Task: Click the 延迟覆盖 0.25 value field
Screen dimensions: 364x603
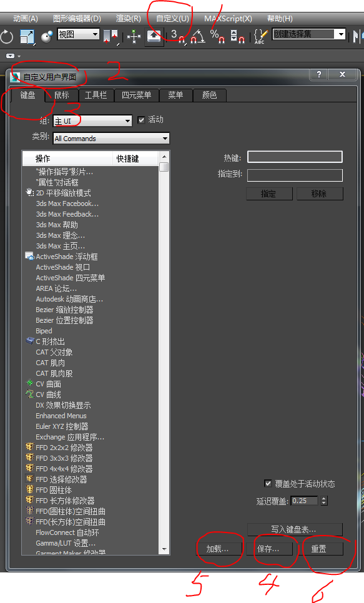Action: point(304,501)
